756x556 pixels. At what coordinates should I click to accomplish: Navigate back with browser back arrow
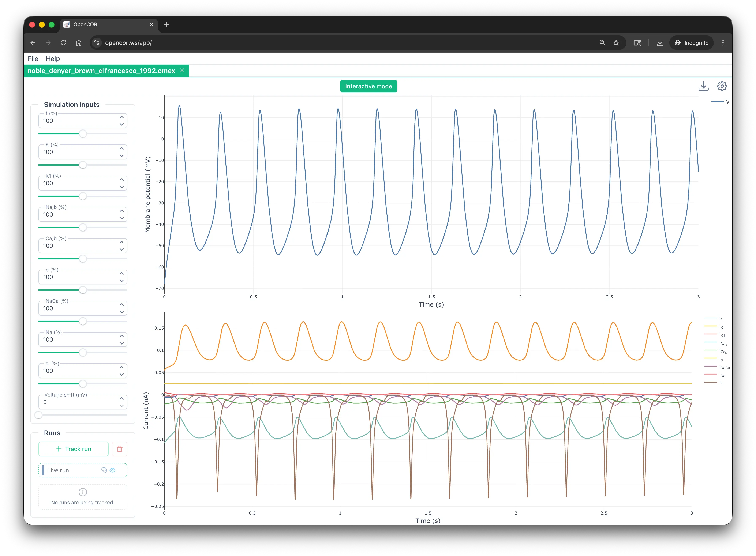tap(33, 43)
